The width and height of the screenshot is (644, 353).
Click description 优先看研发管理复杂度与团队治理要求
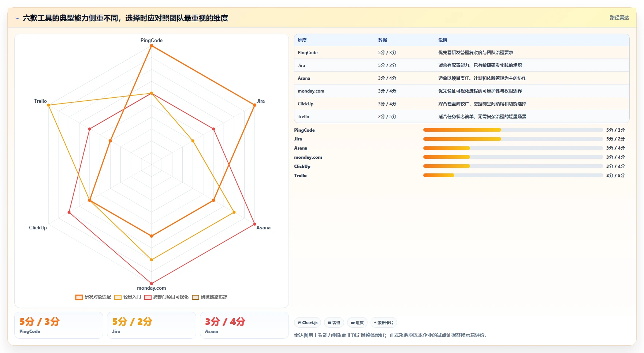[476, 53]
